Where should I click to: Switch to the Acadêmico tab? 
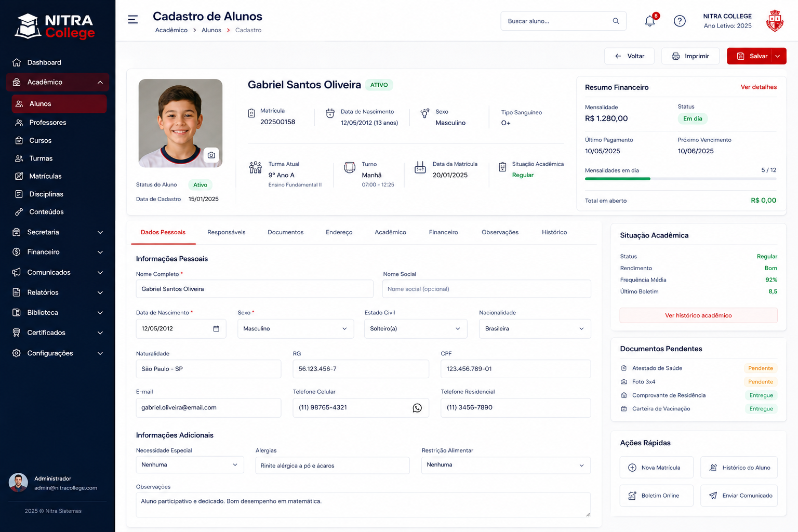tap(391, 233)
